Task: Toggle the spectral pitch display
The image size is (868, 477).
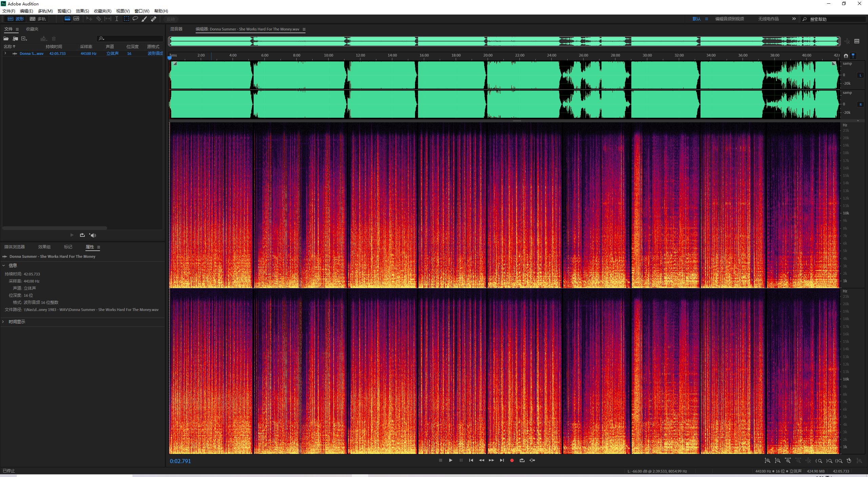Action: point(77,19)
